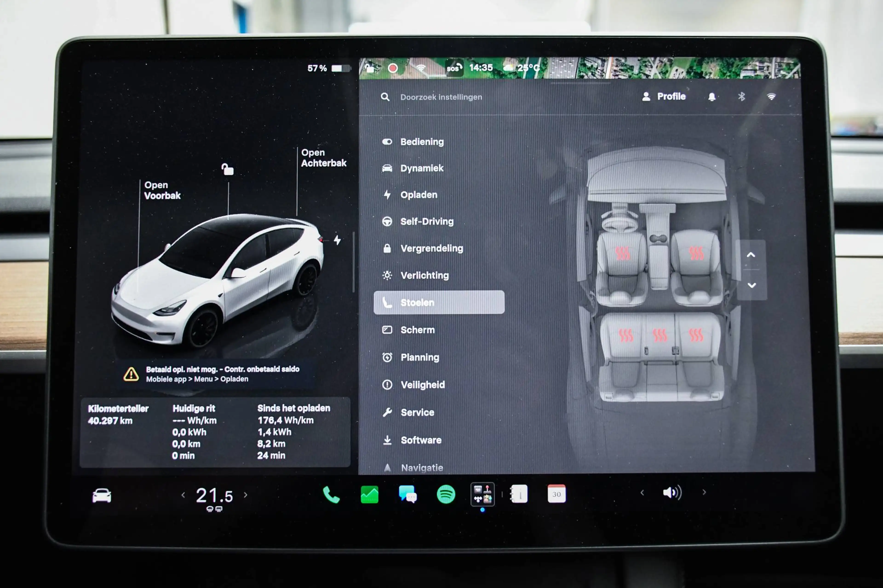Decrease cabin temperature with left arrow

[183, 495]
